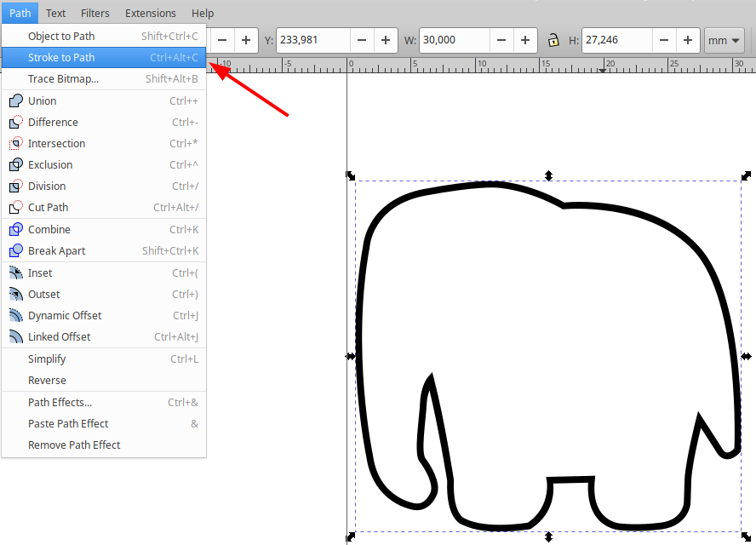Open the mm units dropdown

(x=724, y=41)
